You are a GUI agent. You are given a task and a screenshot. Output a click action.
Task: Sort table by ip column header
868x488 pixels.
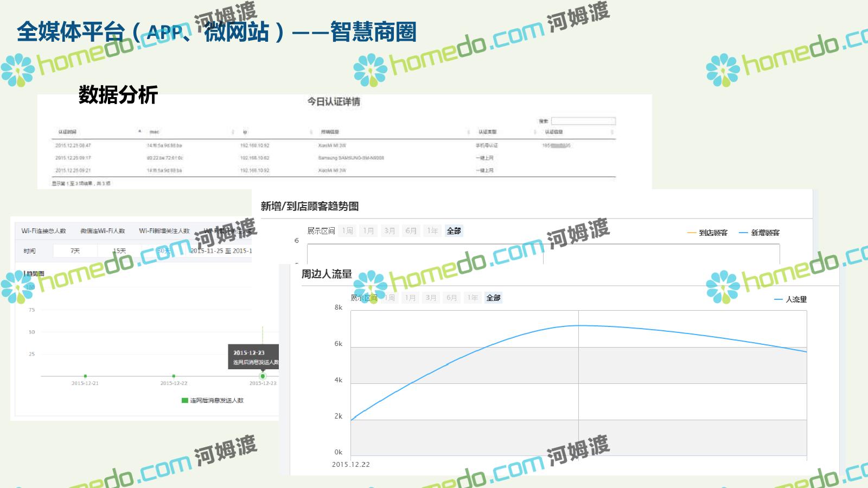(245, 132)
